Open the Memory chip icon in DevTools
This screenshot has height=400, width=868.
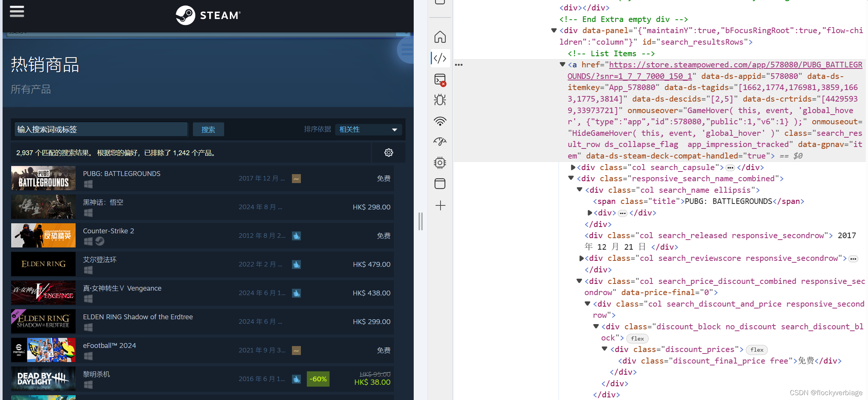(440, 163)
